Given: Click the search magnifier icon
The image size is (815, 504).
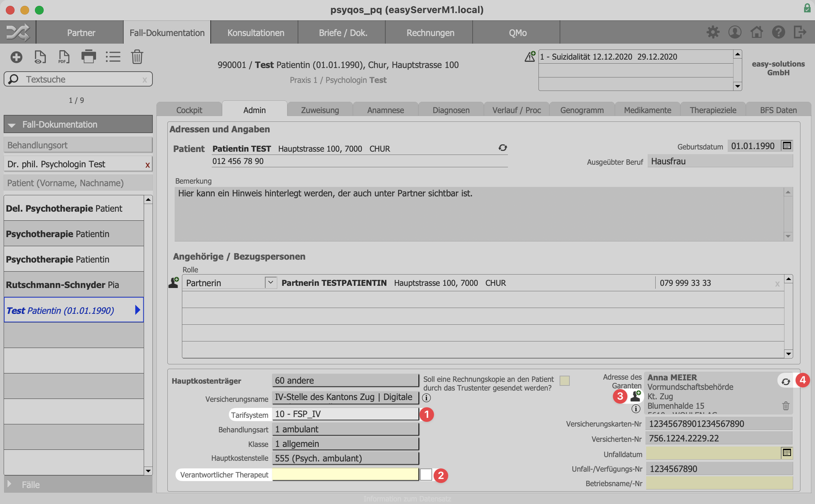Looking at the screenshot, I should coord(13,79).
